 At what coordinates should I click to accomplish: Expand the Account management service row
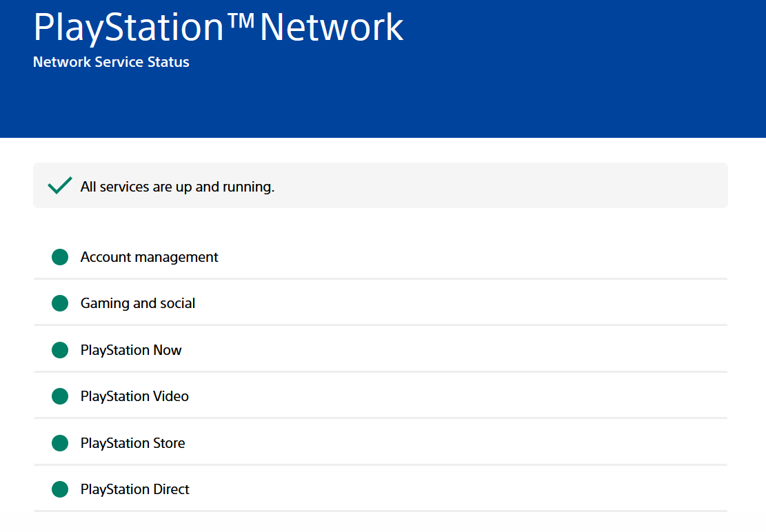[381, 257]
